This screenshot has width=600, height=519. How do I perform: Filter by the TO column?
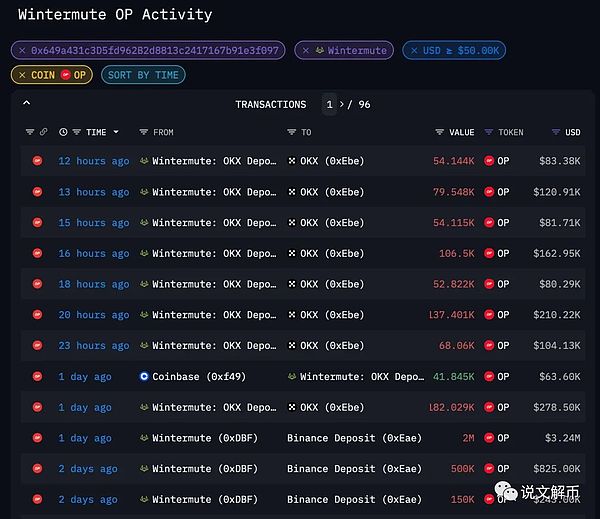pyautogui.click(x=291, y=132)
